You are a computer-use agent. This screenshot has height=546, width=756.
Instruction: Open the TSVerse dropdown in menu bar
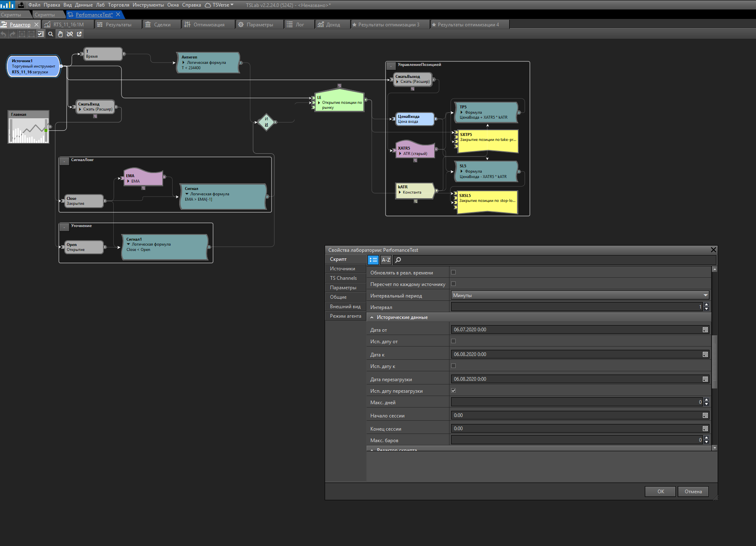[220, 5]
